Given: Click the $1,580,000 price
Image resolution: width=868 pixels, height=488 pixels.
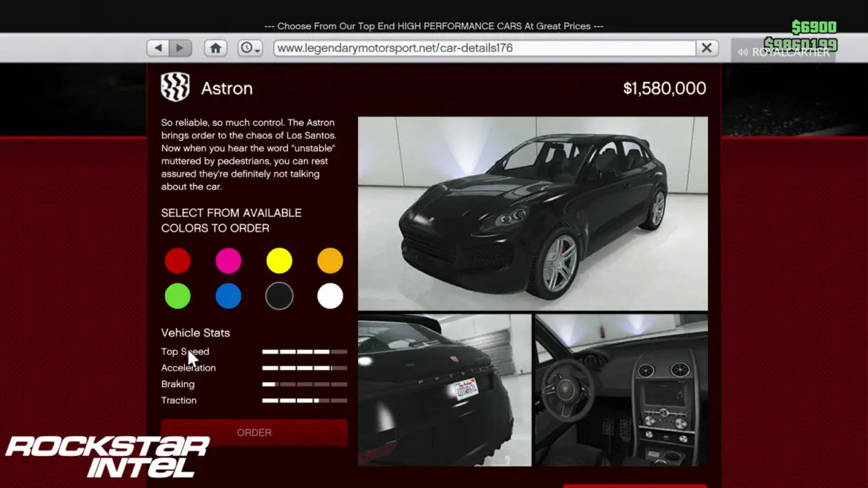Looking at the screenshot, I should point(665,88).
